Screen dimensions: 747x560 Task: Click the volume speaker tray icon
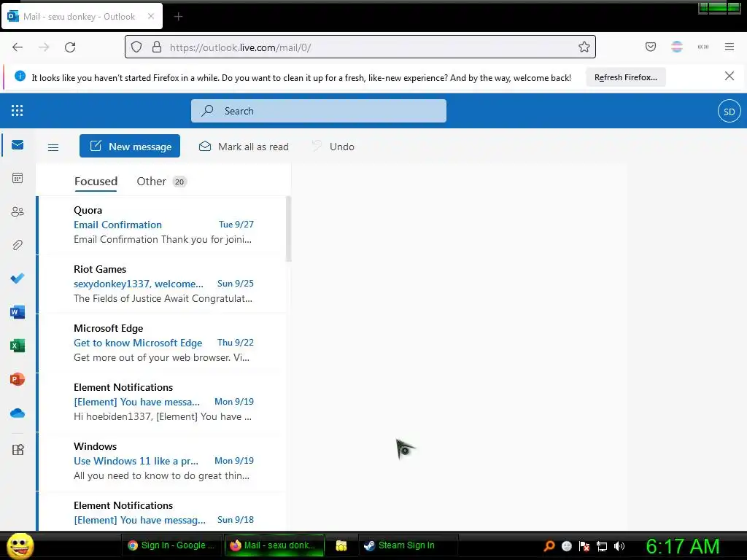pyautogui.click(x=619, y=546)
